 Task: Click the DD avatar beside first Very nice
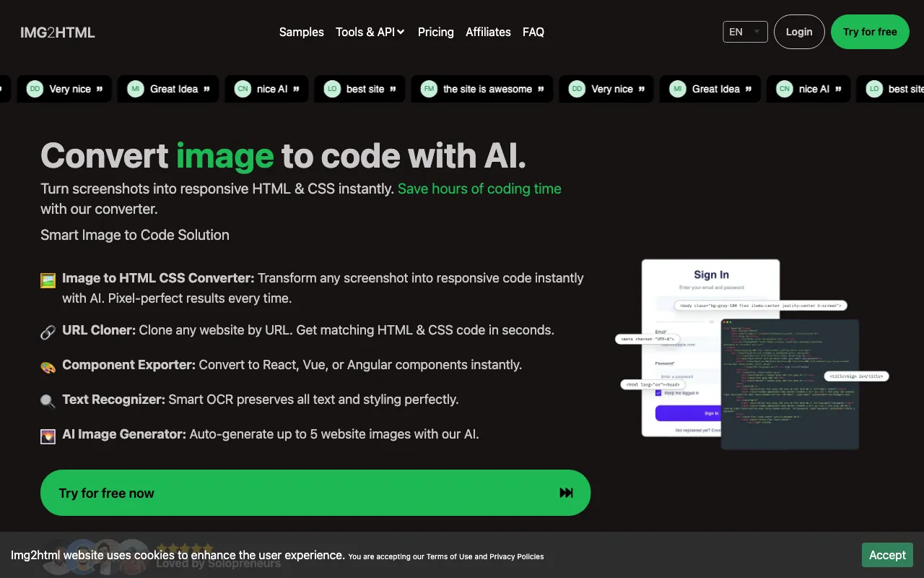click(35, 89)
